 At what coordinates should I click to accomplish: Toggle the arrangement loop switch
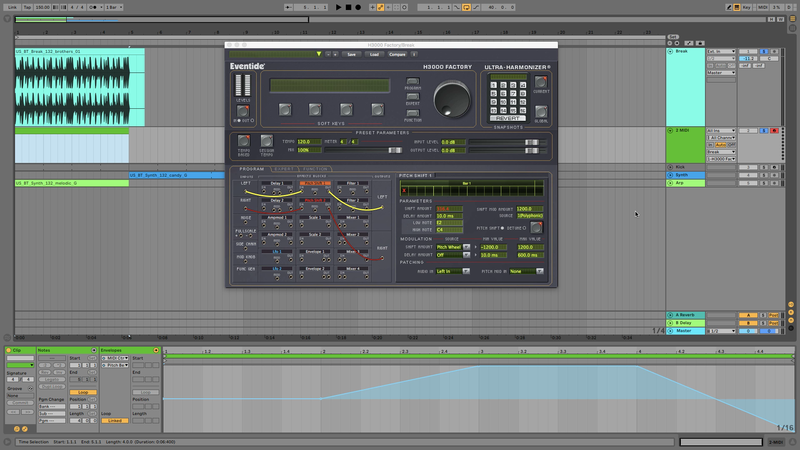tap(466, 7)
